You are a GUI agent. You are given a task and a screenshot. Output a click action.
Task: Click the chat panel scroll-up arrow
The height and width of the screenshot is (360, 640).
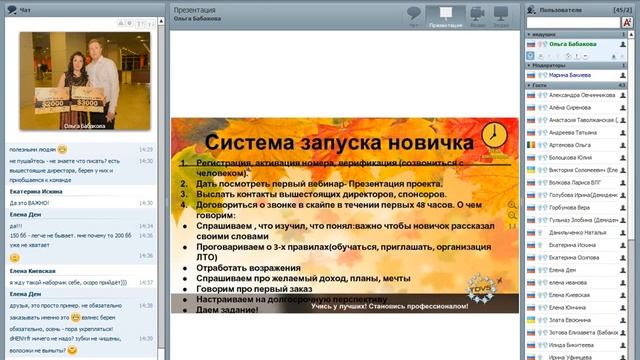tap(161, 21)
